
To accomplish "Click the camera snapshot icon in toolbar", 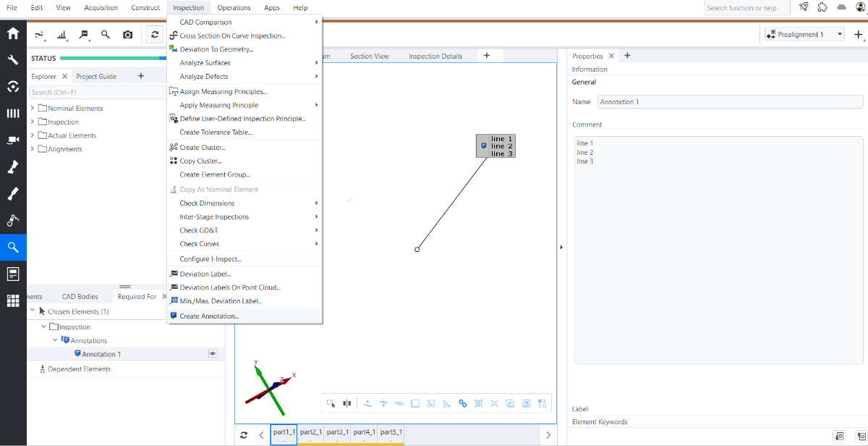I will click(127, 34).
